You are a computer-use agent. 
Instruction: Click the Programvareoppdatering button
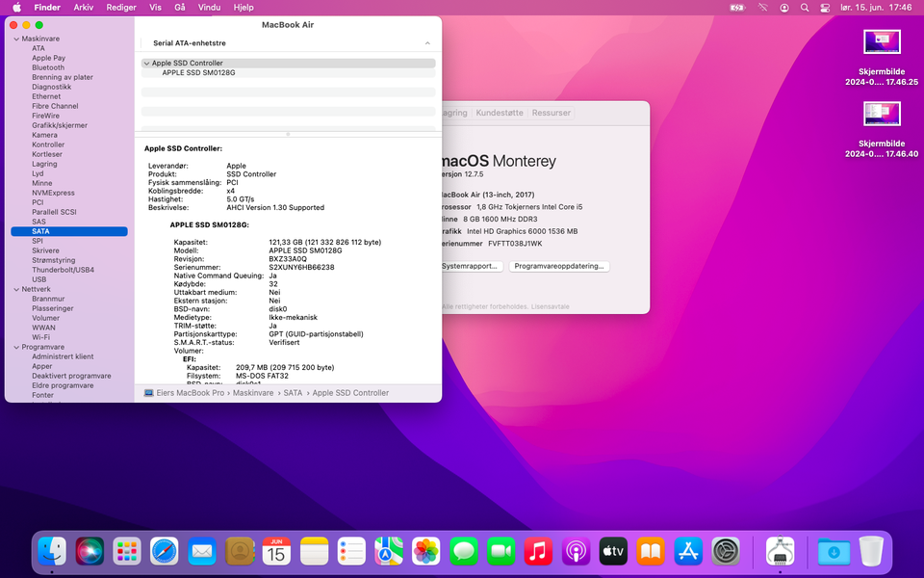[x=559, y=266]
